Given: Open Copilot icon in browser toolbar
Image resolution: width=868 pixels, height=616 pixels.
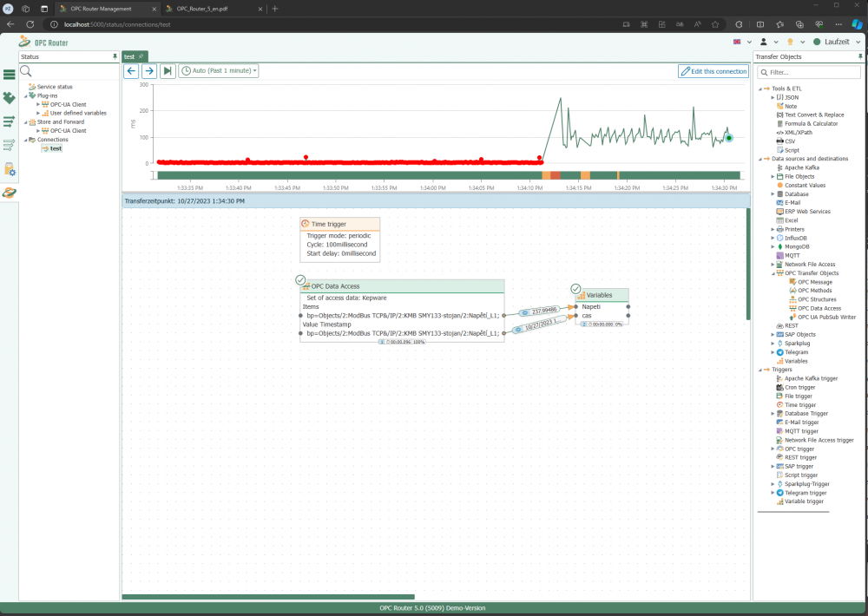Looking at the screenshot, I should (857, 24).
